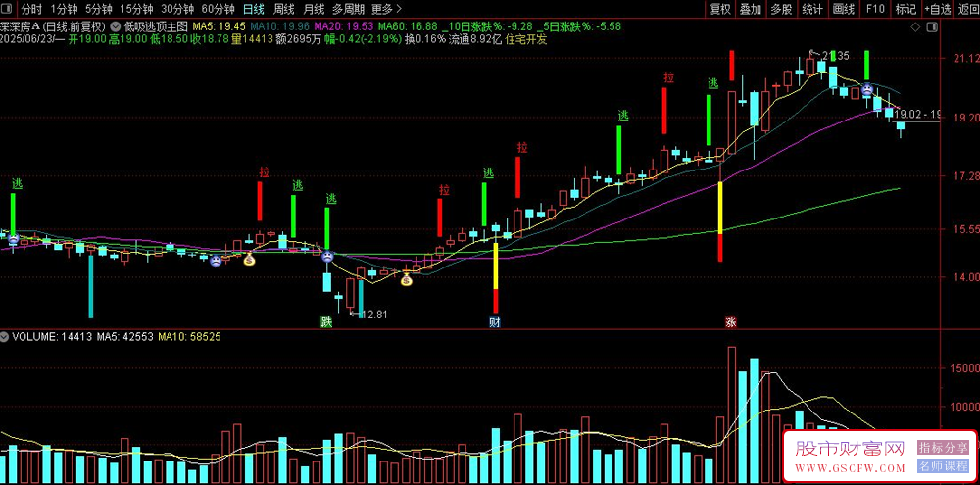
Task: Click the sad-face icon nearest 19.02 price tag
Action: point(868,89)
